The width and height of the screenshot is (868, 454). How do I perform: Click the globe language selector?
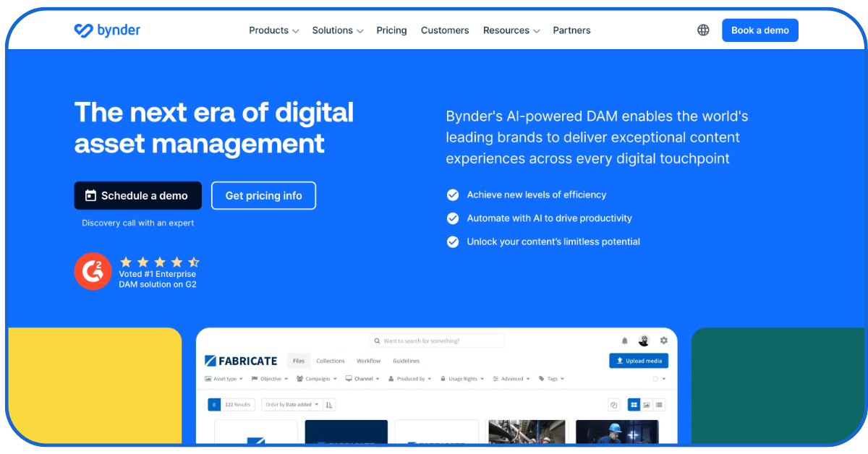(703, 30)
